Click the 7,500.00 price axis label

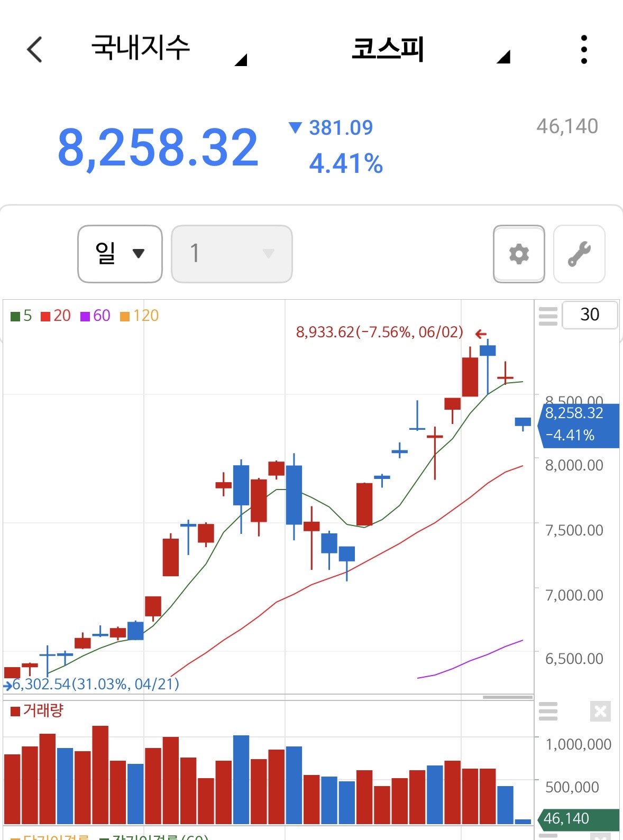coord(574,530)
